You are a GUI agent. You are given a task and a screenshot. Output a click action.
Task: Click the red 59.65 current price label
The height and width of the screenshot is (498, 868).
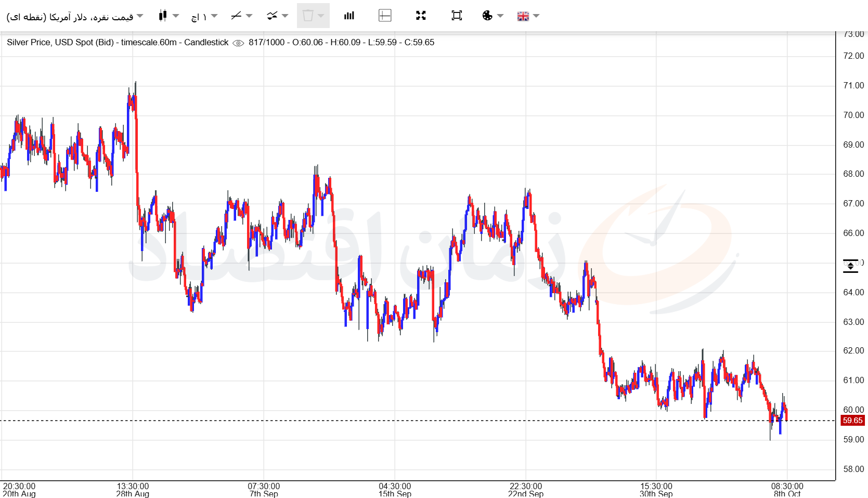coord(852,420)
